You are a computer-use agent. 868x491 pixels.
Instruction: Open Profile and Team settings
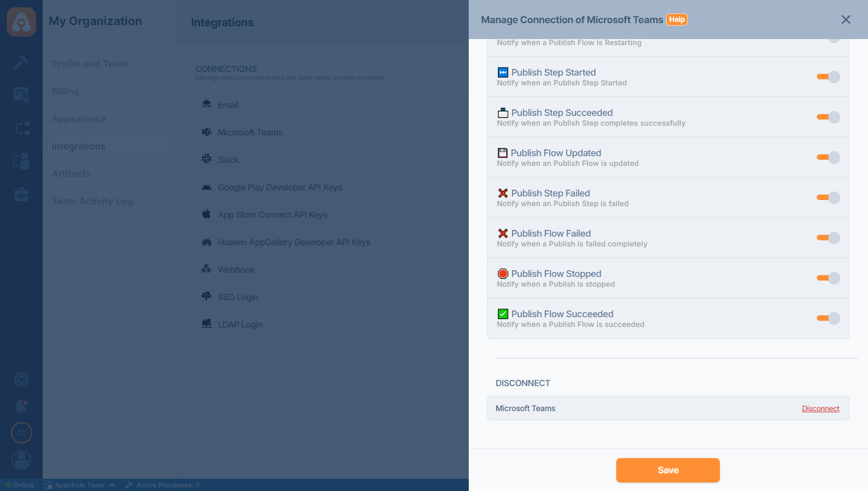[90, 64]
